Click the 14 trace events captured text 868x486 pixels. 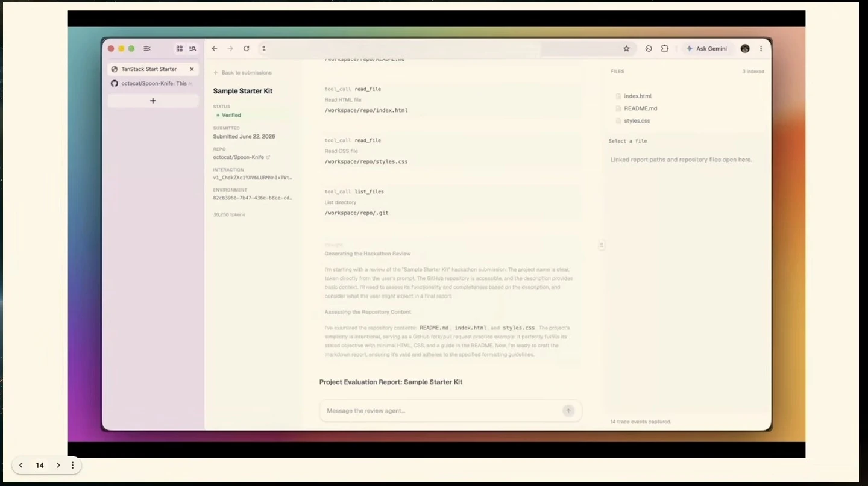pos(641,422)
